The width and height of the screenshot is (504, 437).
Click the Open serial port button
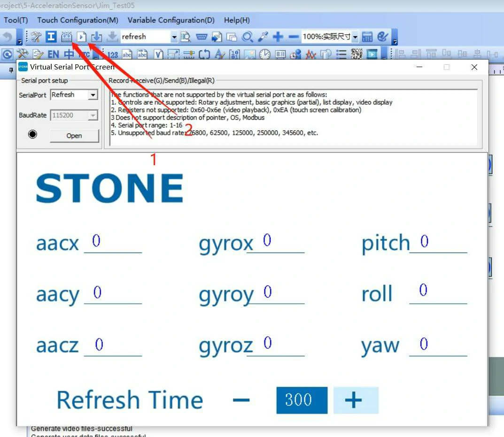pyautogui.click(x=74, y=136)
